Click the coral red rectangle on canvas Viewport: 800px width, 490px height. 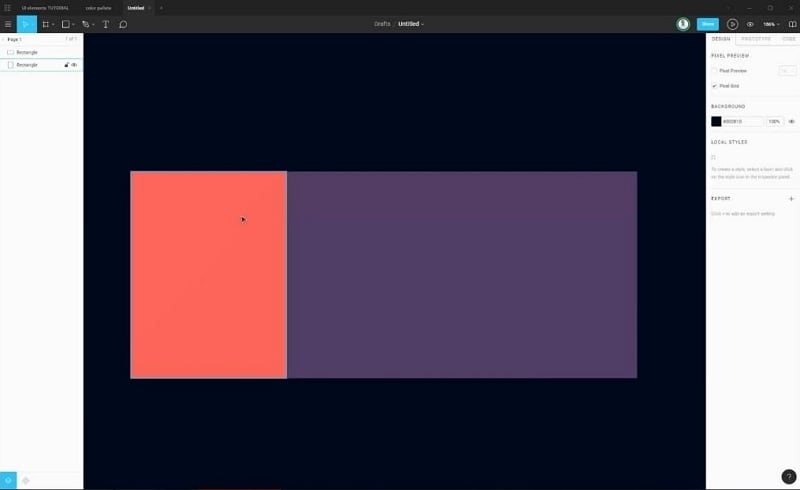click(x=209, y=275)
